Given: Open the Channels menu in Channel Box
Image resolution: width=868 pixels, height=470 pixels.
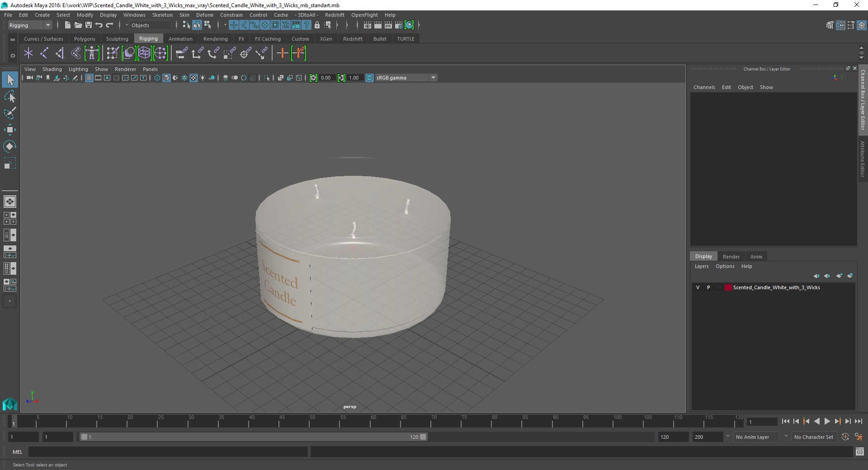Looking at the screenshot, I should pos(704,87).
